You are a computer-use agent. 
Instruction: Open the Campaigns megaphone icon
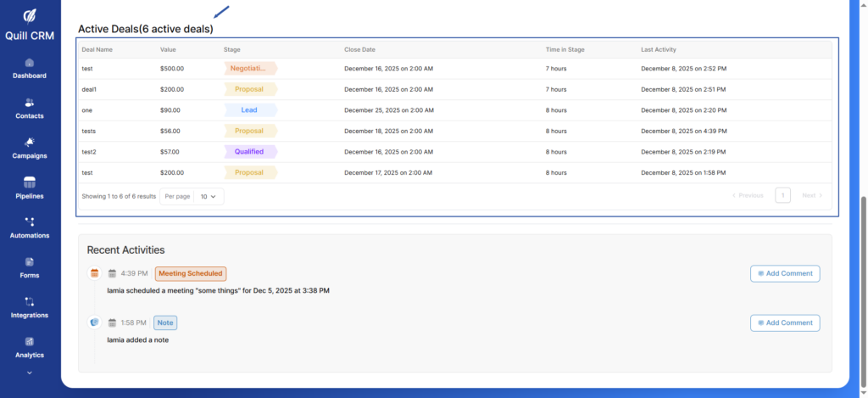point(30,142)
